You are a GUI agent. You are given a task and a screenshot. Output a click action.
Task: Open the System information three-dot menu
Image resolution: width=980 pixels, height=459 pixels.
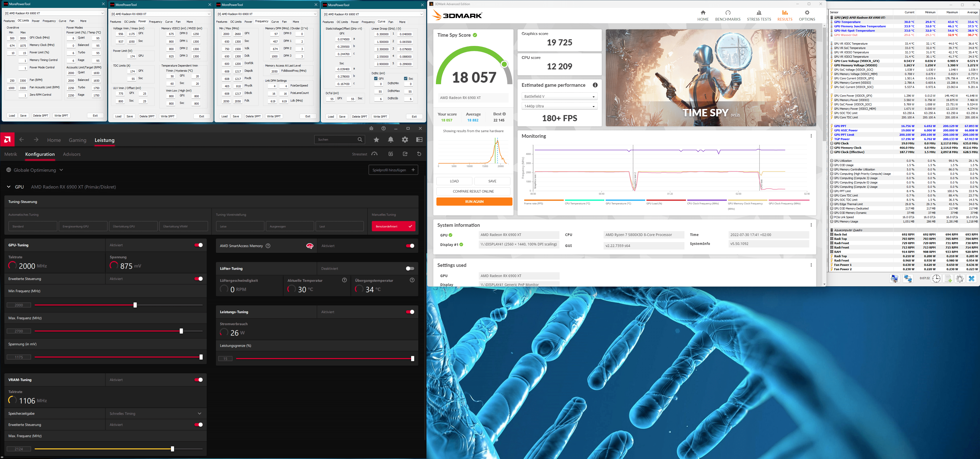(x=811, y=225)
